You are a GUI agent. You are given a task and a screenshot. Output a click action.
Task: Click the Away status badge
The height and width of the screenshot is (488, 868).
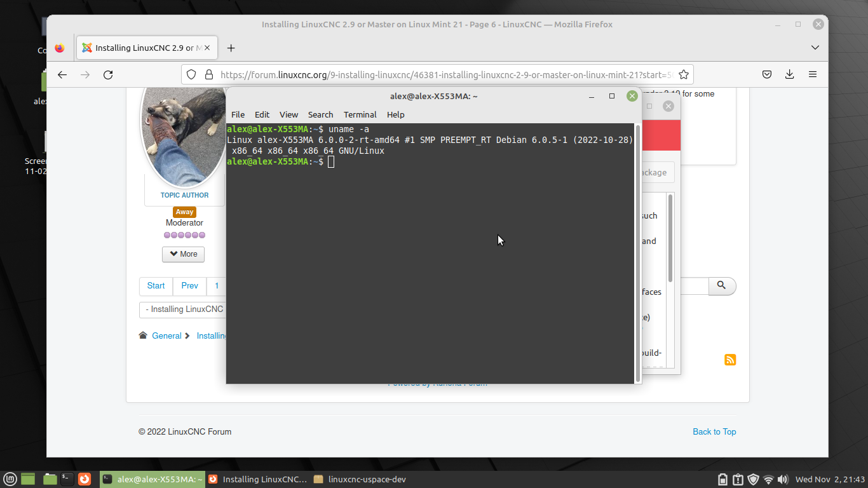pyautogui.click(x=184, y=212)
